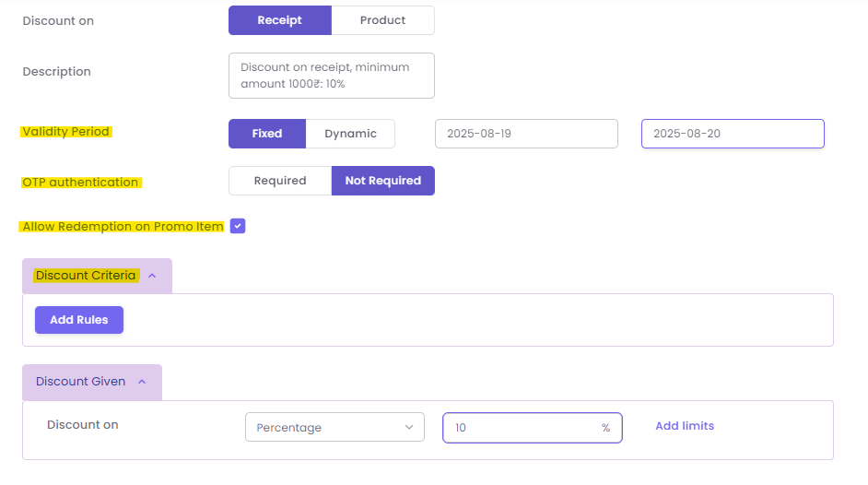This screenshot has height=485, width=868.
Task: Click the Discount Criteria chevron icon
Action: (152, 276)
